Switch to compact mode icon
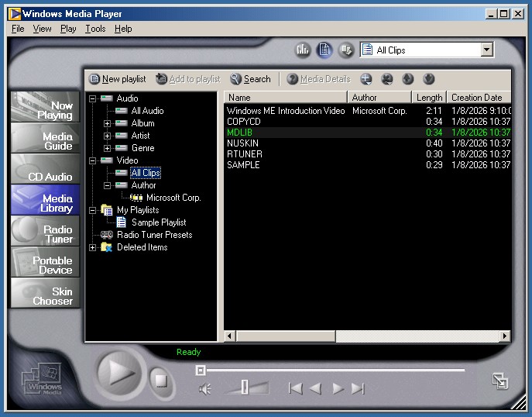532x417 pixels. click(500, 381)
